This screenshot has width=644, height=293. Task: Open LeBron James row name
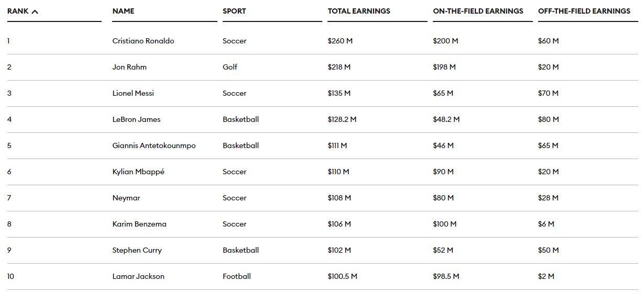point(136,119)
